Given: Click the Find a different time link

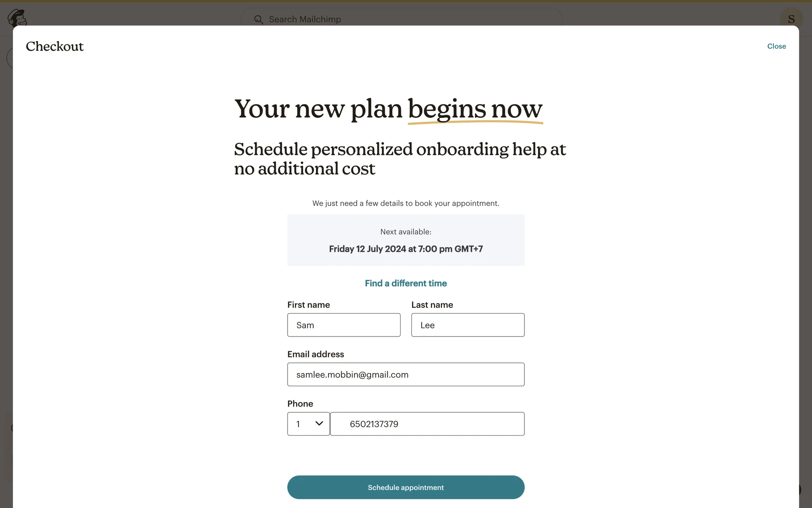Looking at the screenshot, I should coord(406,283).
